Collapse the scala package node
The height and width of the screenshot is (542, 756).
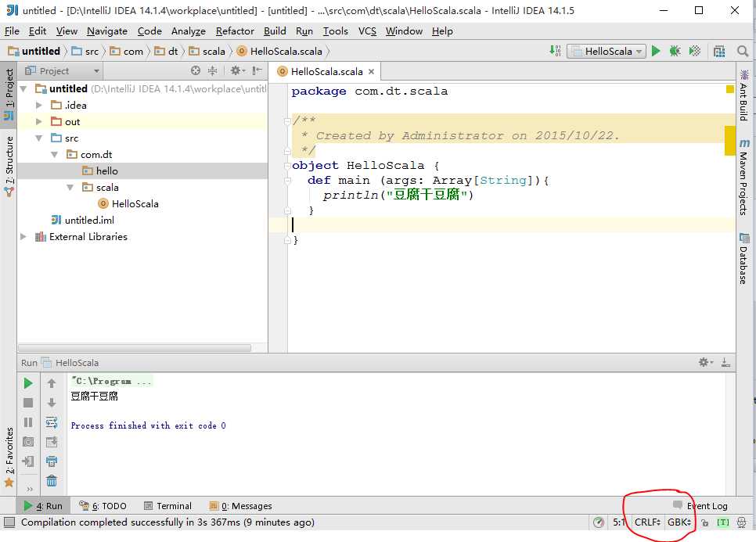click(x=70, y=187)
